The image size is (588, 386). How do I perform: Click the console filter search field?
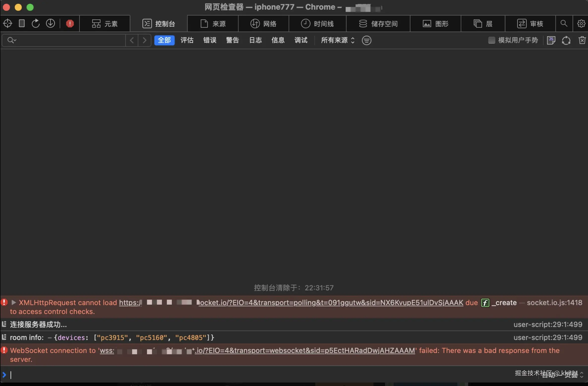pos(70,40)
